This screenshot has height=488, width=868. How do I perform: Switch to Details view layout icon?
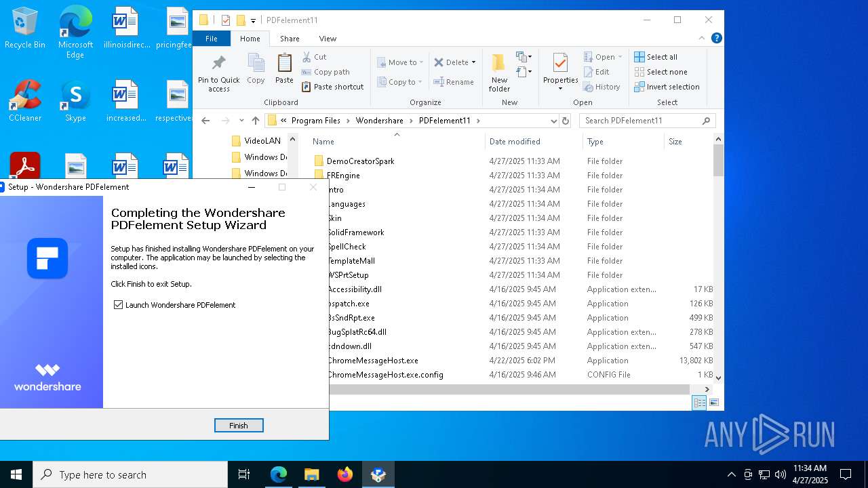(x=699, y=403)
